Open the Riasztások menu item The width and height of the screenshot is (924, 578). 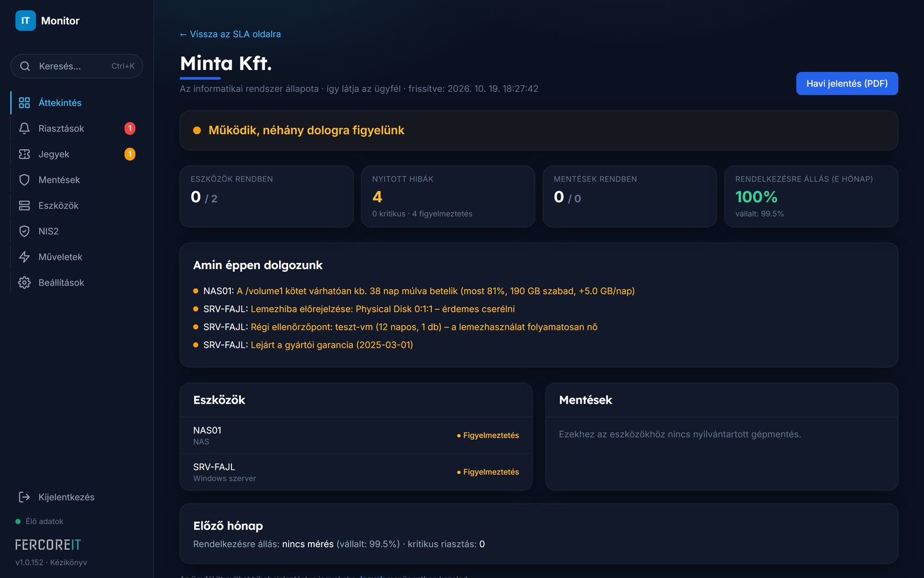coord(77,128)
